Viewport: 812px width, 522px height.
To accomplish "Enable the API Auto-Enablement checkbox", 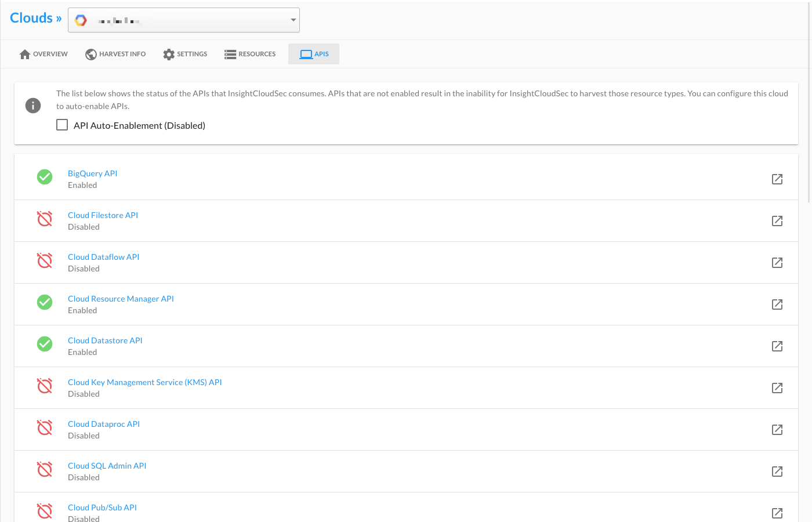I will (62, 125).
